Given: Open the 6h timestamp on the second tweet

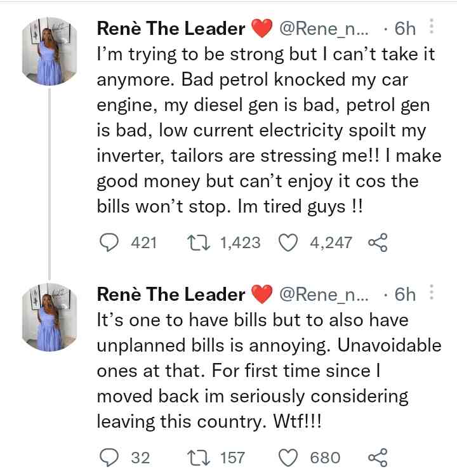Looking at the screenshot, I should [x=404, y=294].
